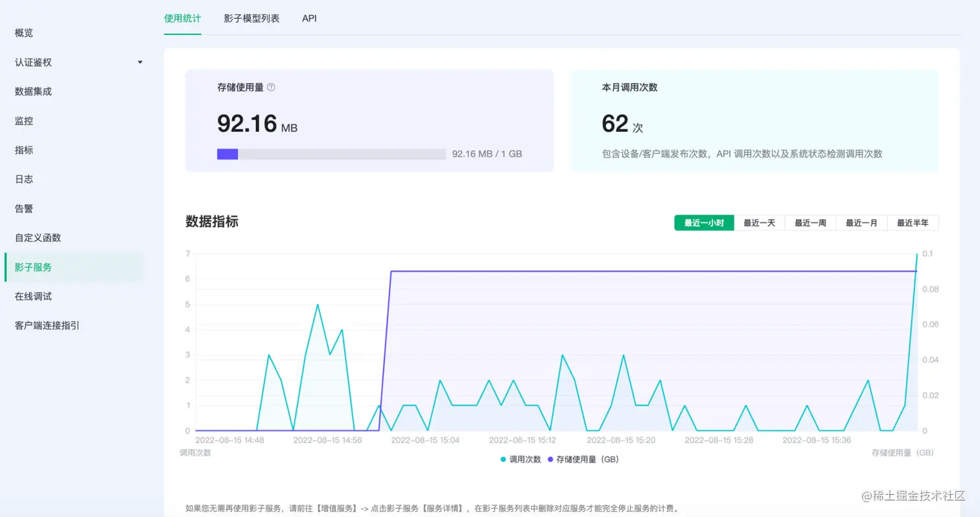Open the 概览 sidebar item
The width and height of the screenshot is (980, 517).
coord(23,32)
